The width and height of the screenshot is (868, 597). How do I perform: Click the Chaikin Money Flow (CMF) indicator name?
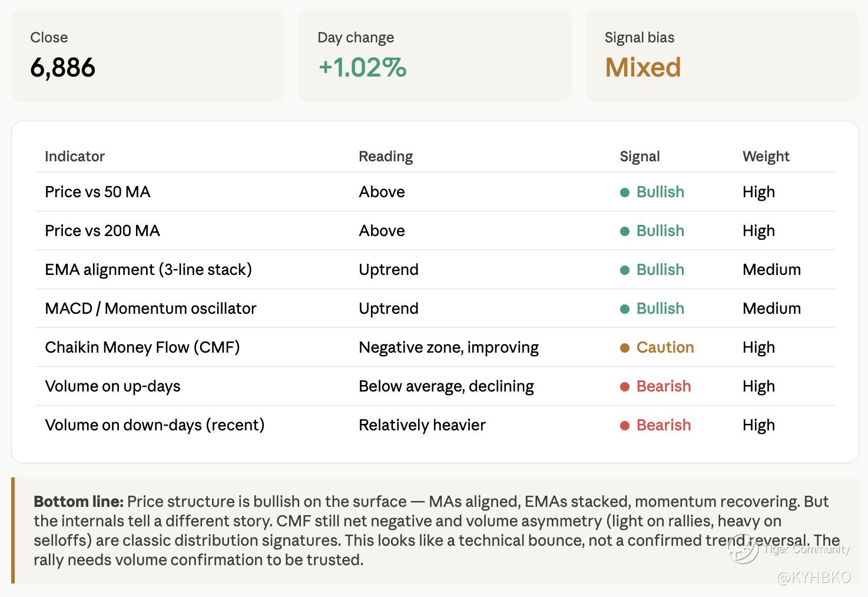pyautogui.click(x=143, y=347)
